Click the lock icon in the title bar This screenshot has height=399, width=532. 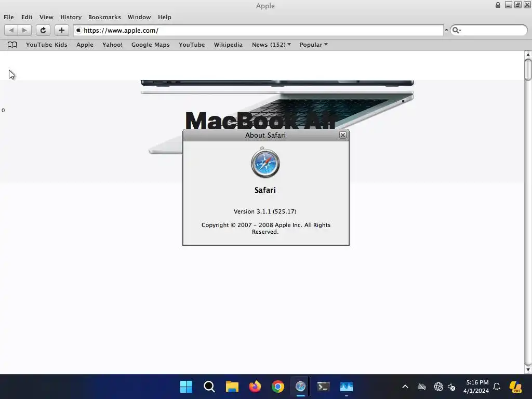click(498, 5)
